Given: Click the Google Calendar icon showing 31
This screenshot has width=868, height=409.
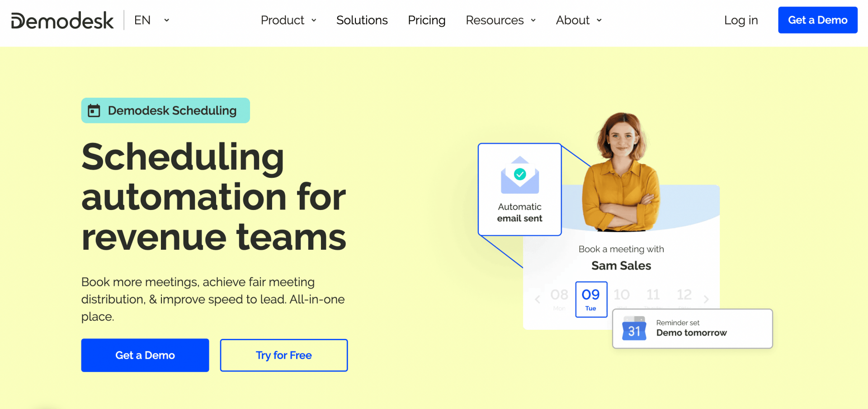Looking at the screenshot, I should point(635,330).
